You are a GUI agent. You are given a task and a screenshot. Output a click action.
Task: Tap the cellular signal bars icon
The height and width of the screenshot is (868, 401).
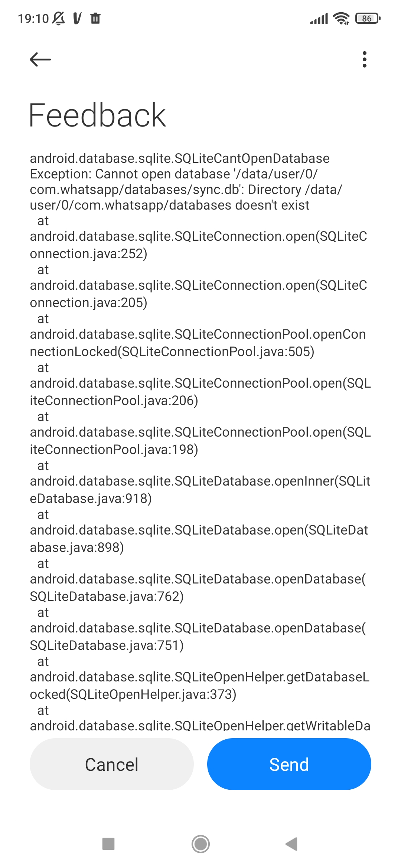tap(319, 18)
